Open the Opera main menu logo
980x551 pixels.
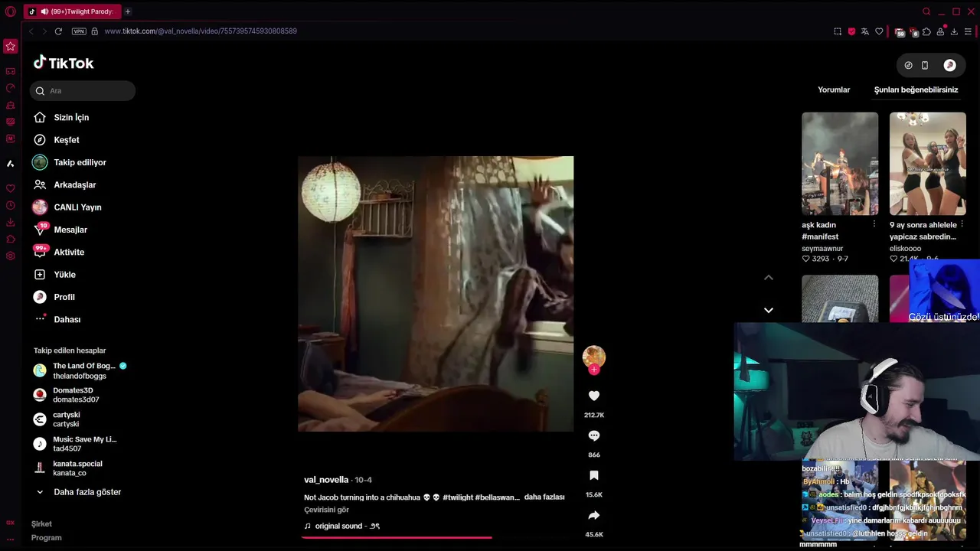pyautogui.click(x=11, y=11)
